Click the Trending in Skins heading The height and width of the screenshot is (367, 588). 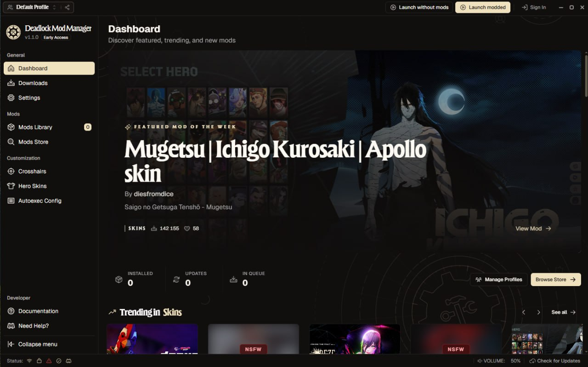151,312
